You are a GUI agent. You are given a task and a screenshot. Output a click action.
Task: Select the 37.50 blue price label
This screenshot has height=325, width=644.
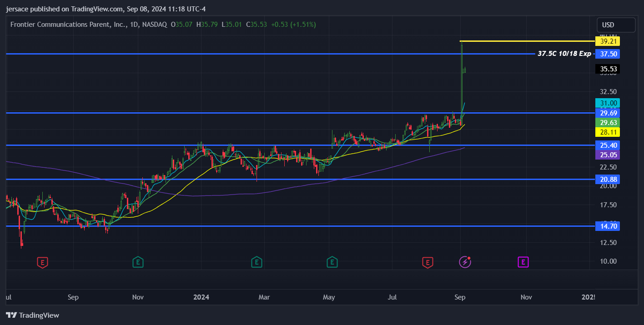tap(608, 54)
